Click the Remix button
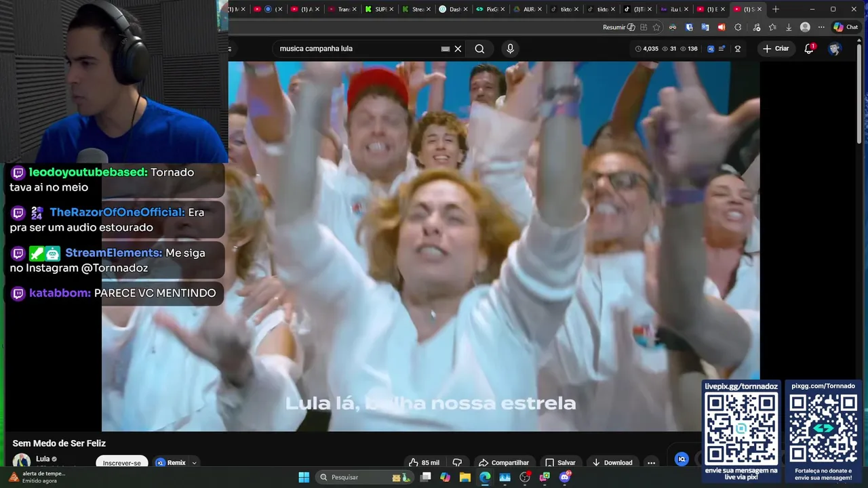Viewport: 868px width, 488px height. point(171,463)
